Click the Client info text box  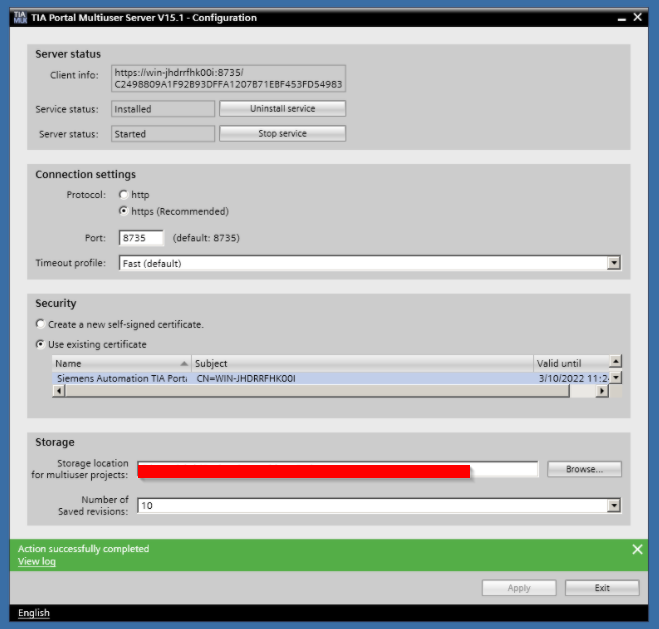point(228,78)
